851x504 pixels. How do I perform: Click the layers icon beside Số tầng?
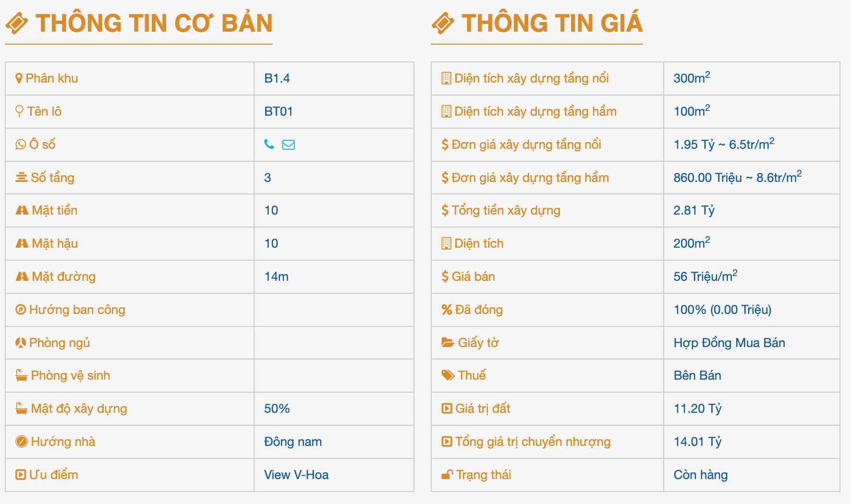click(22, 178)
